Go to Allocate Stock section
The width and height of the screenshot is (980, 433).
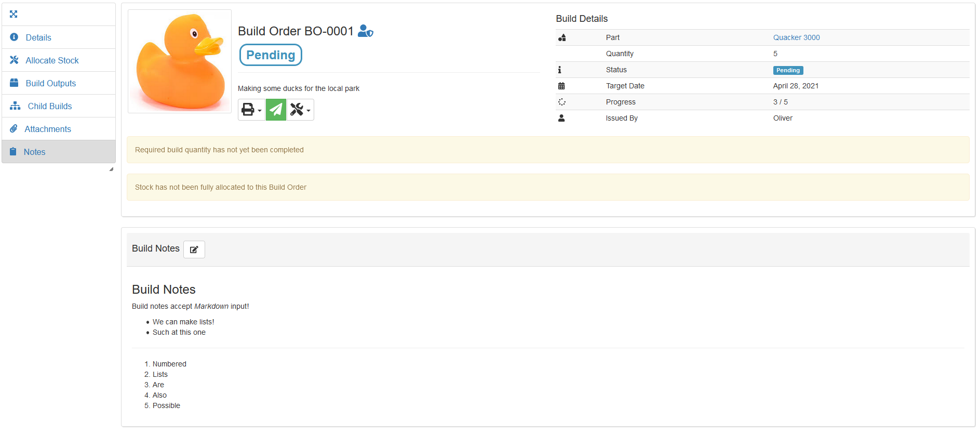52,60
